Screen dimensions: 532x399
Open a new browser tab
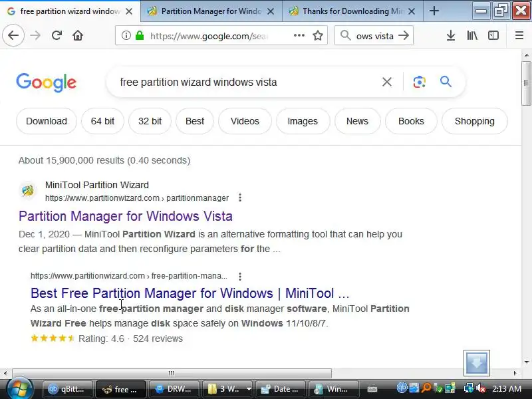pyautogui.click(x=434, y=11)
